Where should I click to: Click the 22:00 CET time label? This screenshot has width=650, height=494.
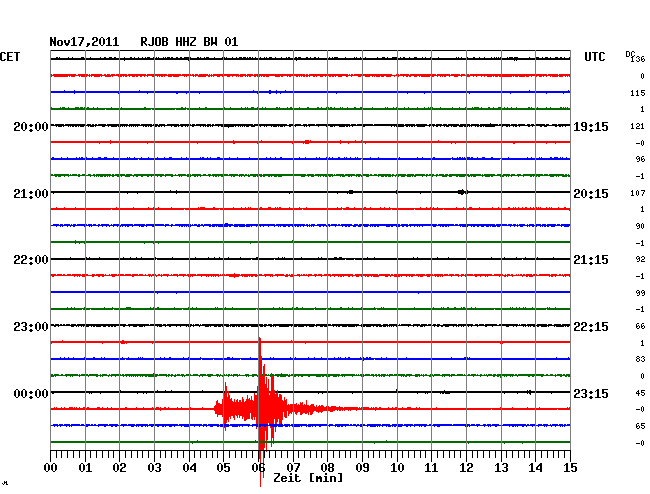[31, 260]
